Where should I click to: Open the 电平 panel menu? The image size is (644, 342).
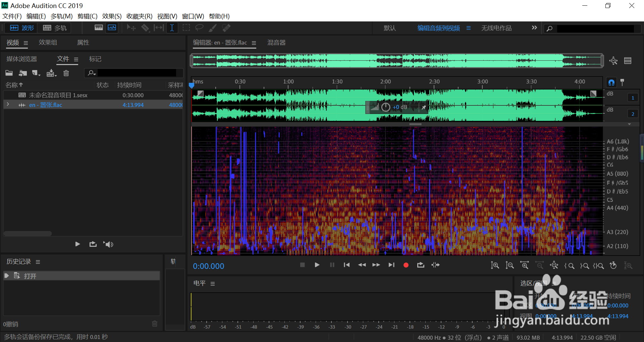click(213, 284)
